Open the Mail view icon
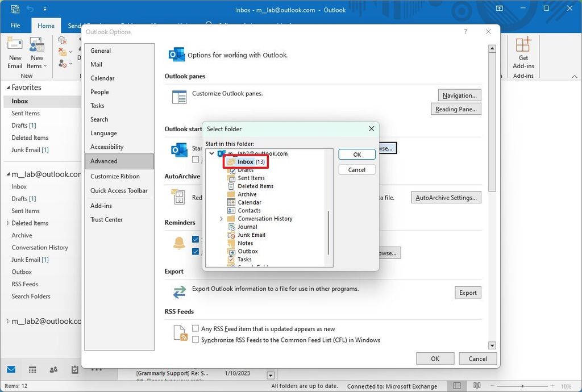Image resolution: width=582 pixels, height=392 pixels. [x=13, y=369]
